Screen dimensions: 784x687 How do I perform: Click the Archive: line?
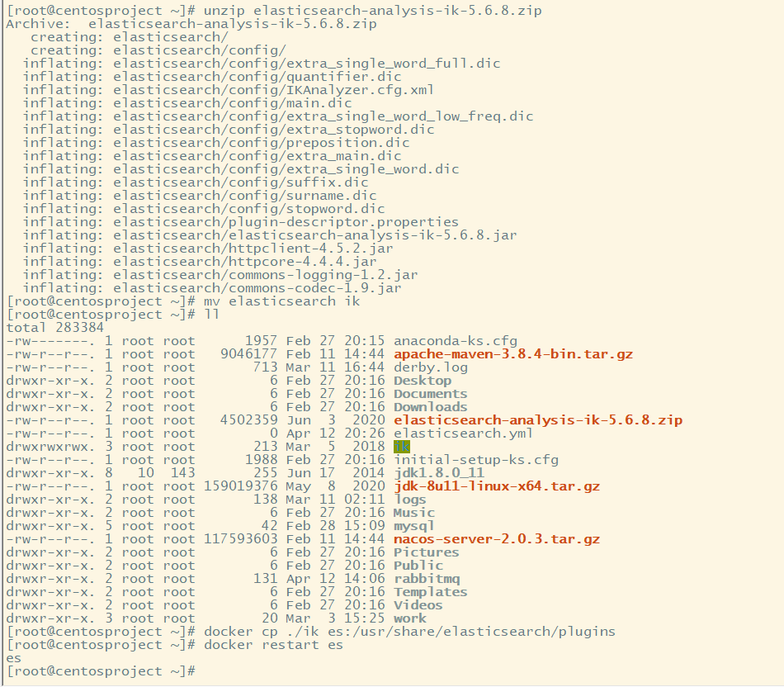191,24
